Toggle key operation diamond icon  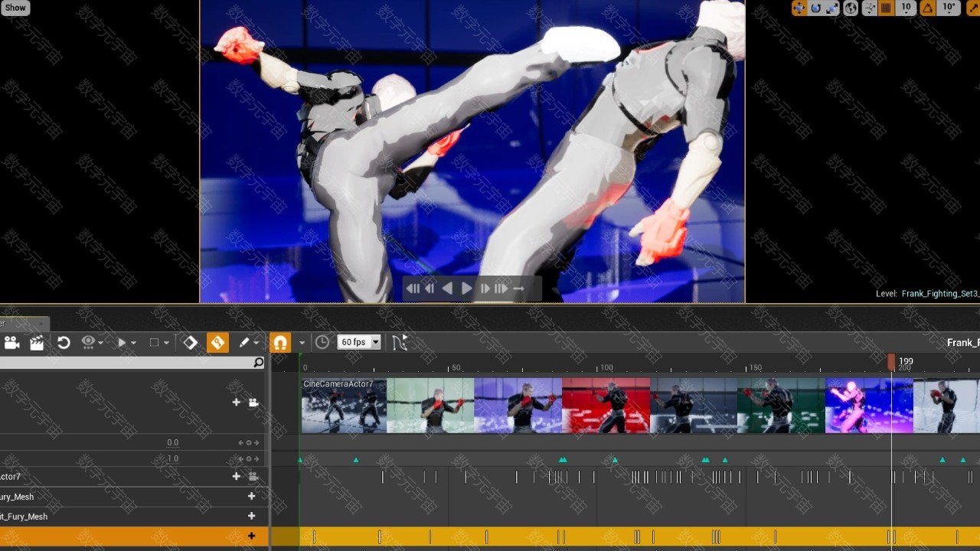pyautogui.click(x=191, y=343)
